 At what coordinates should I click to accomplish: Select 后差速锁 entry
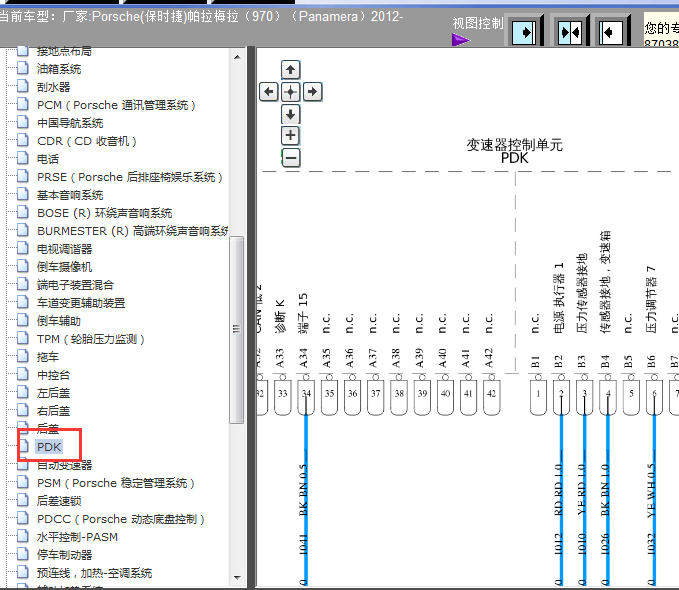pyautogui.click(x=59, y=501)
